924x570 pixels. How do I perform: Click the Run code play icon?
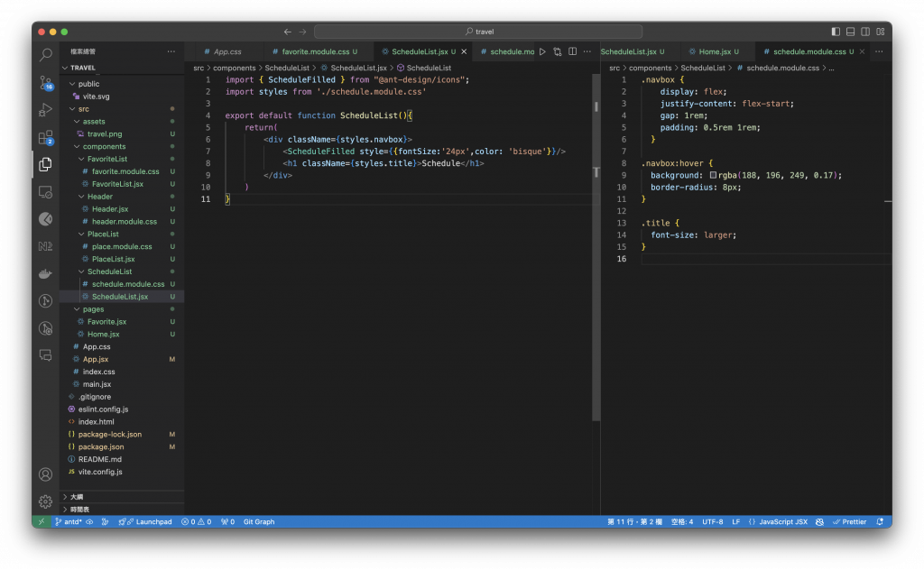pos(542,52)
